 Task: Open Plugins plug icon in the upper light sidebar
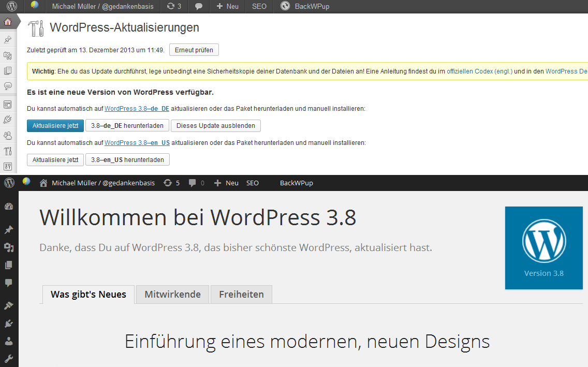8,120
